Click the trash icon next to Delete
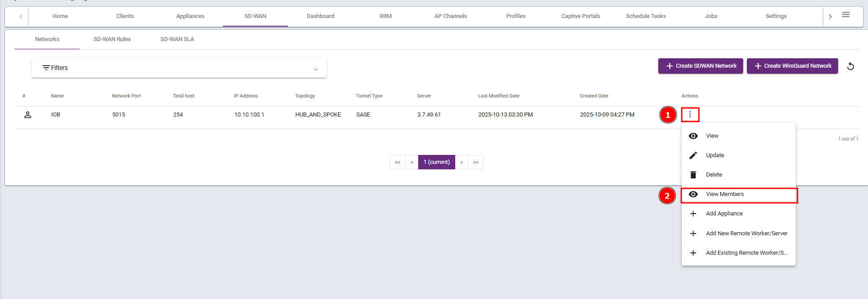 [693, 175]
